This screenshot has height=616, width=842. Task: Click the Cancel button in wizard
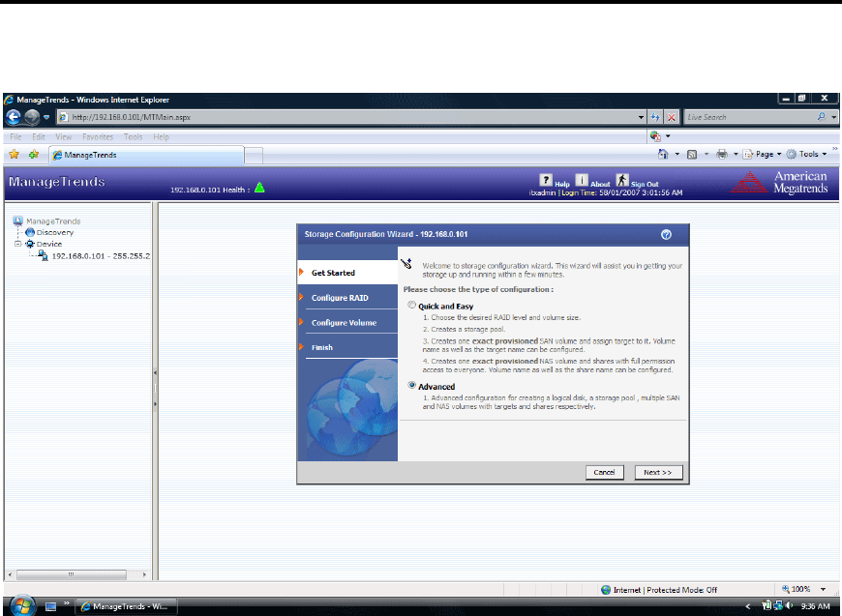coord(604,472)
